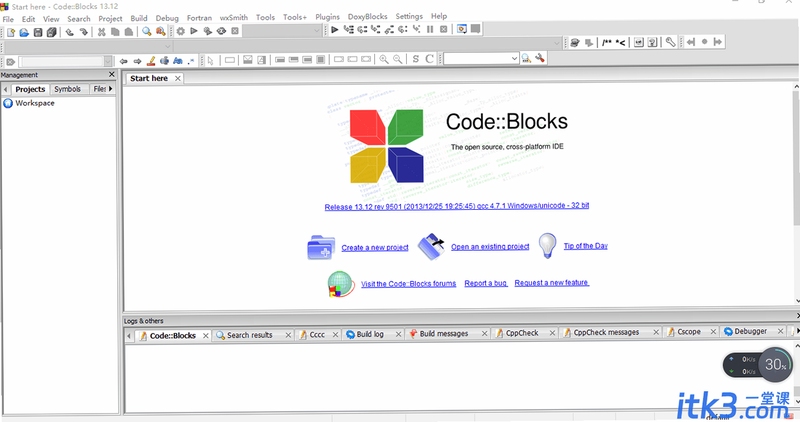The height and width of the screenshot is (422, 800).
Task: Click the Run search magnifier icon
Action: [526, 59]
